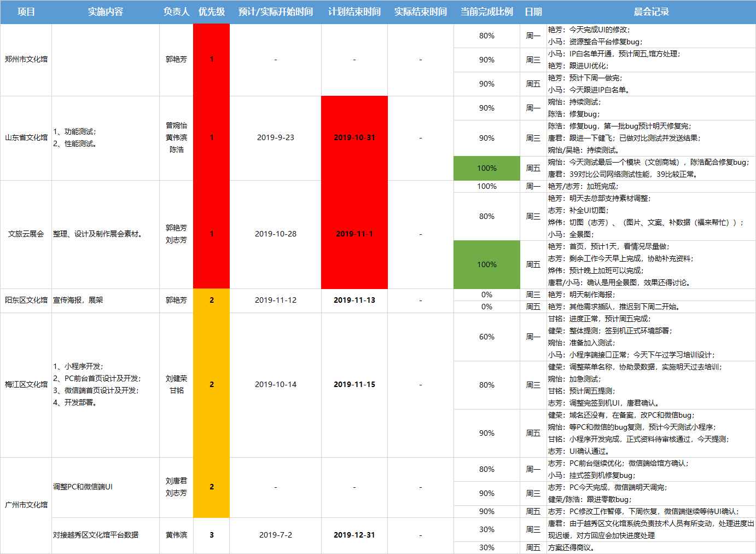Click the 实施内容 column header

tap(106, 11)
